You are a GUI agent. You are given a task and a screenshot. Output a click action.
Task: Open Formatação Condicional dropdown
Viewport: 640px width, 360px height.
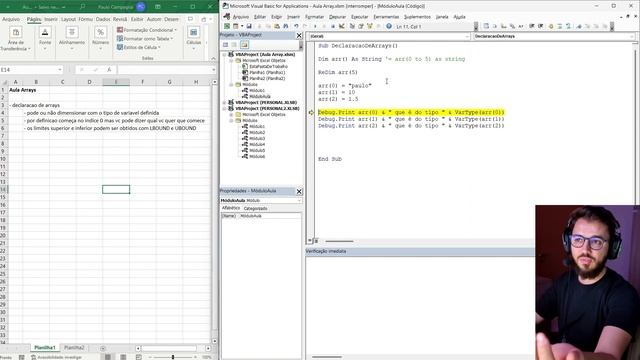(147, 30)
